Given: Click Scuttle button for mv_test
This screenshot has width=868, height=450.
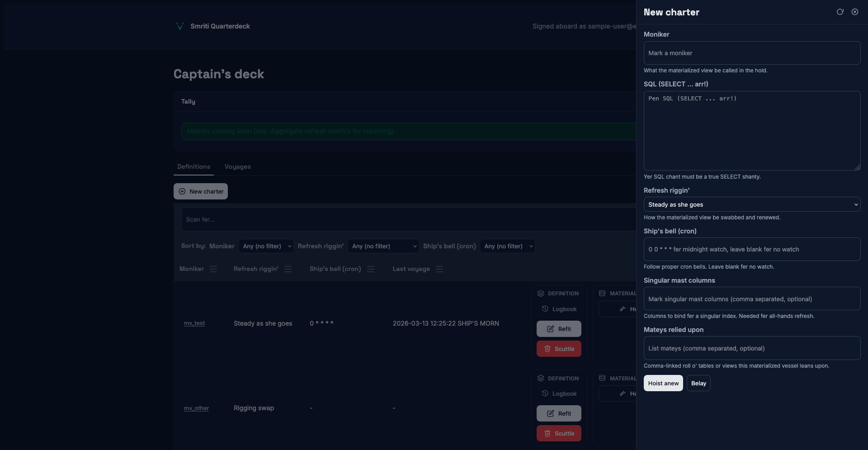Looking at the screenshot, I should tap(559, 349).
